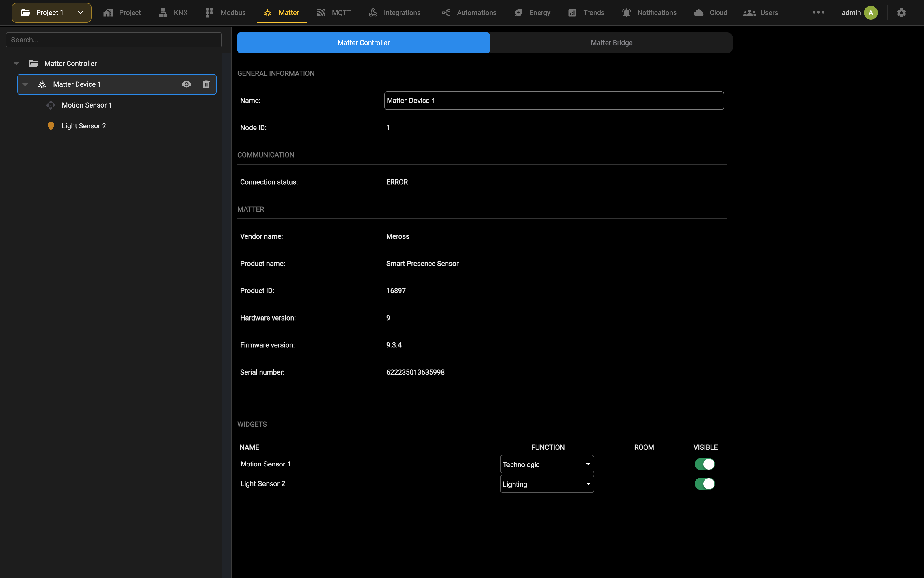924x578 pixels.
Task: Open the KNX network icon
Action: (163, 13)
